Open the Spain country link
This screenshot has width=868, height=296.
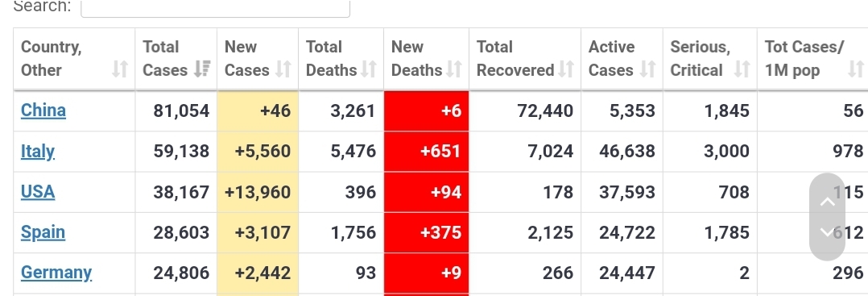click(x=43, y=232)
